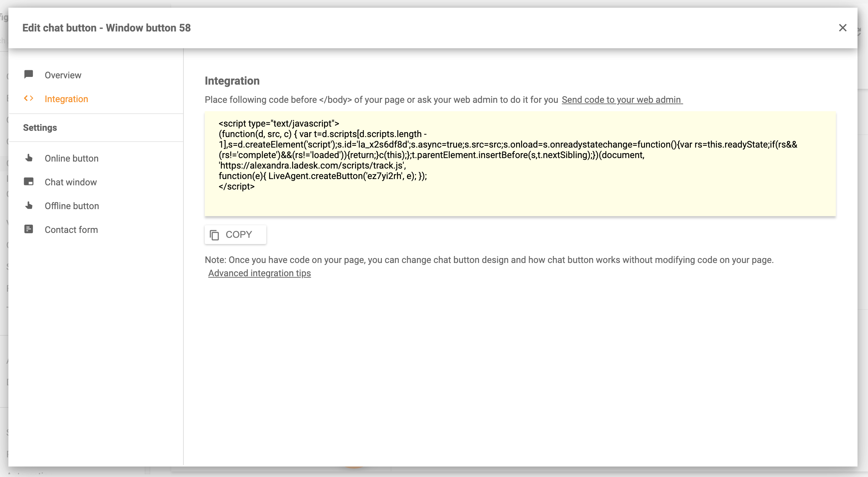Click the X to close the dialog
Viewport: 868px width, 477px height.
tap(843, 28)
